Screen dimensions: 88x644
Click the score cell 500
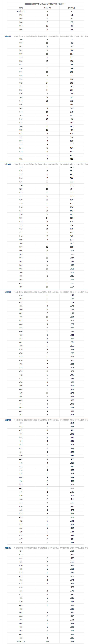21,272
